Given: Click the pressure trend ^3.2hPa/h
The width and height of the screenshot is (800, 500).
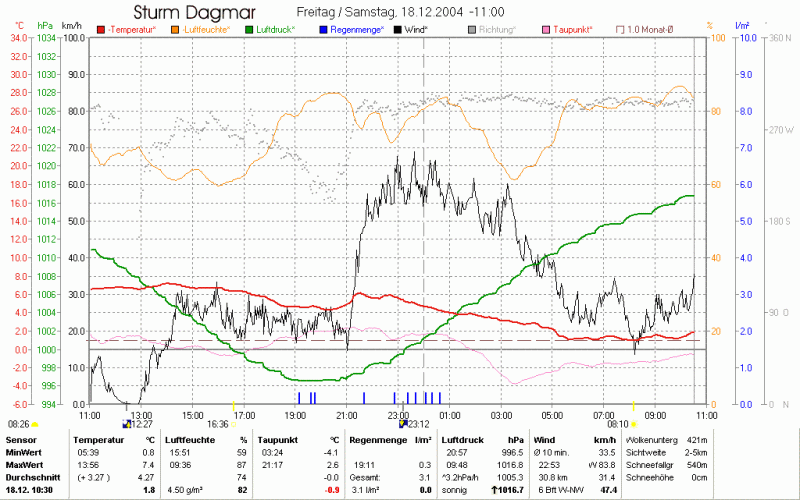Looking at the screenshot, I should 462,478.
